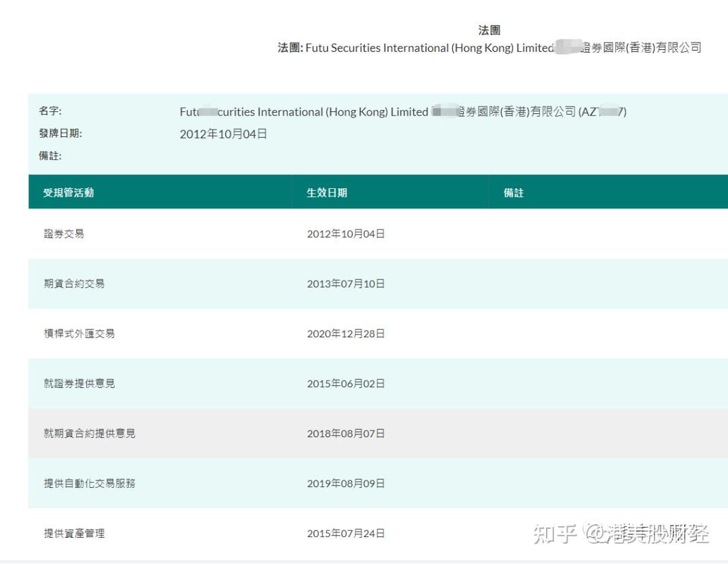Image resolution: width=728 pixels, height=564 pixels.
Task: Select the 就期貨合約提供意見 row
Action: (x=378, y=433)
